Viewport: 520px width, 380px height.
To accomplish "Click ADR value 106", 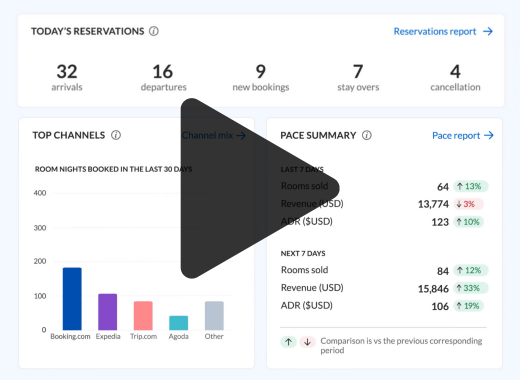I will (x=440, y=306).
